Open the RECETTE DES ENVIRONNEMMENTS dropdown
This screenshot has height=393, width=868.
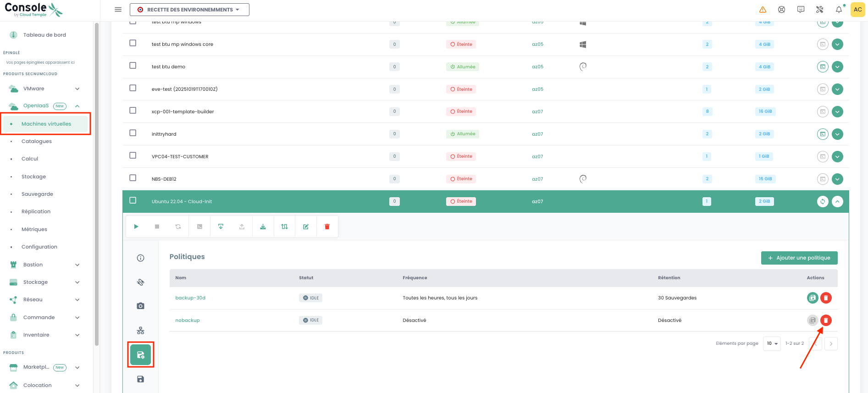click(189, 10)
